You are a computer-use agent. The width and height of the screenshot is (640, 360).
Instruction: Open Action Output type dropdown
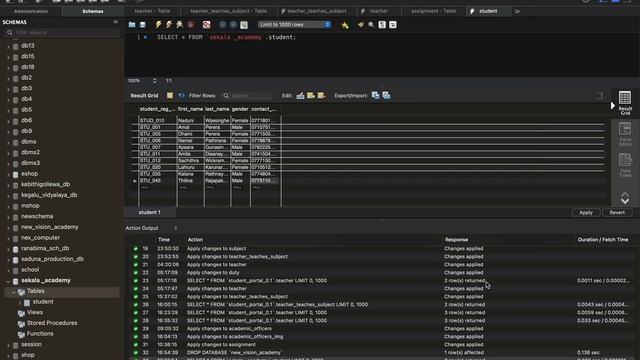tap(176, 228)
